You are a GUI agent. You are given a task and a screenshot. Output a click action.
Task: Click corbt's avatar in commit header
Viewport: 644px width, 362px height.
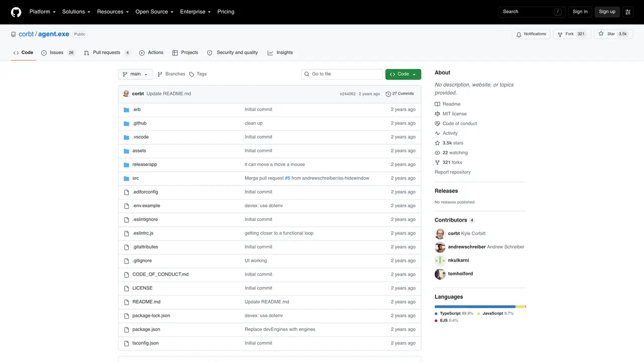coord(126,94)
